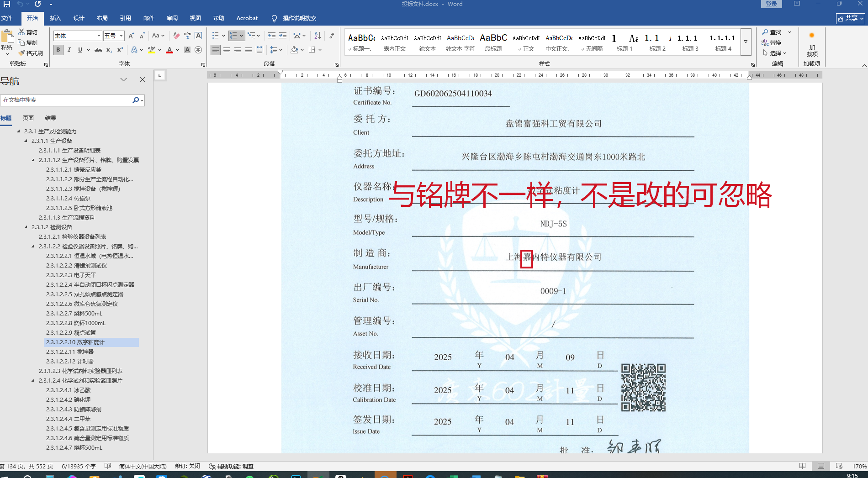Viewport: 868px width, 478px height.
Task: Collapse the 2.3.1.1 生产设备 tree node
Action: (26, 141)
